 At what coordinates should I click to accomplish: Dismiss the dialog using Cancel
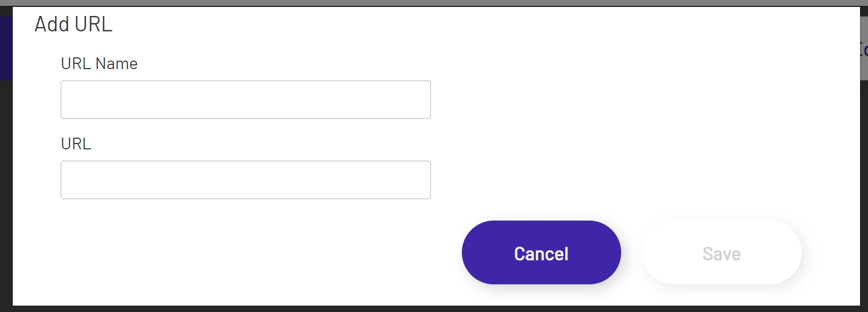tap(540, 253)
